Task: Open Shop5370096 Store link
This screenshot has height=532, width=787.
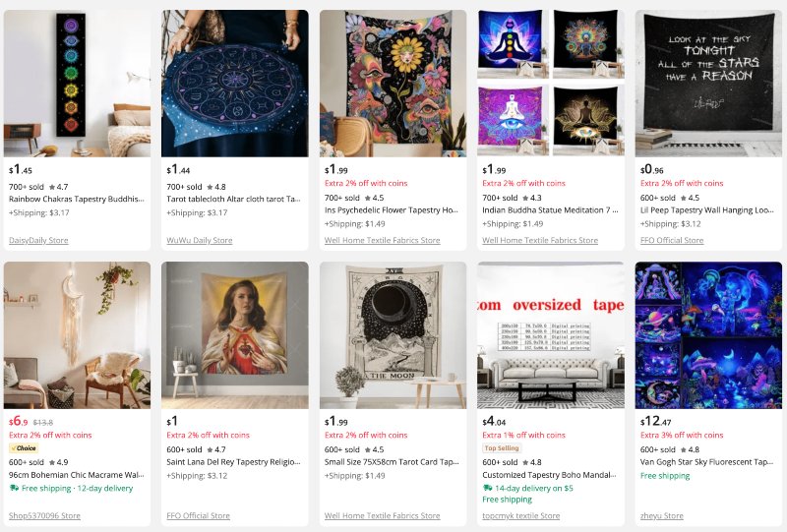Action: pyautogui.click(x=44, y=515)
